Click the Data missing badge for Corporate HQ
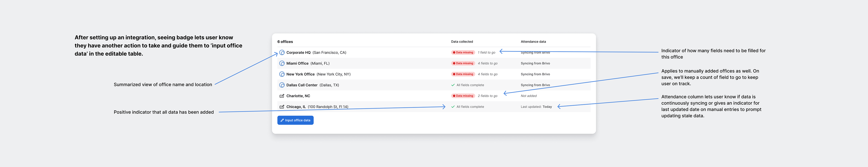Screen dimensions: 868x167 coord(463,53)
